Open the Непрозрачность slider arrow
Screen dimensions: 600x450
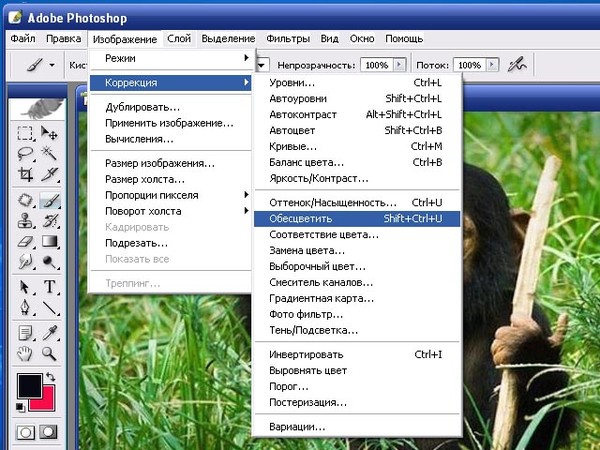pos(399,65)
